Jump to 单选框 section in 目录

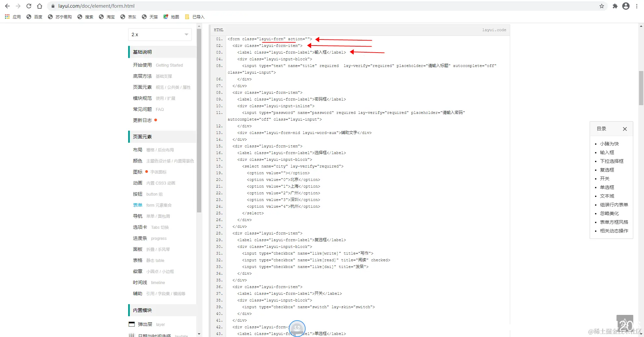pyautogui.click(x=607, y=187)
